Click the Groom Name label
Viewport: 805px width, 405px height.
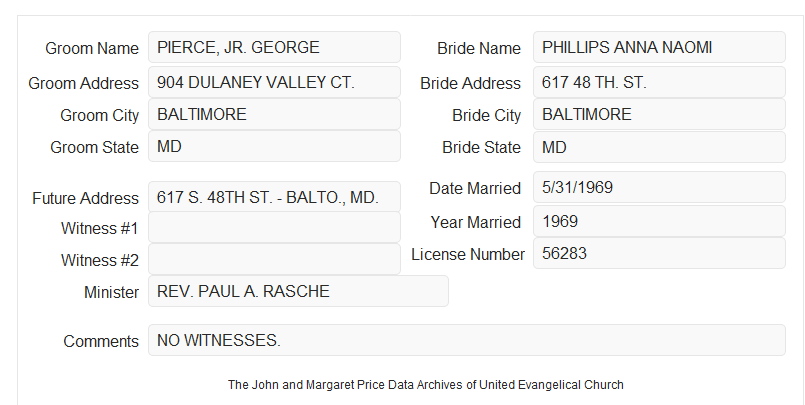click(x=92, y=48)
